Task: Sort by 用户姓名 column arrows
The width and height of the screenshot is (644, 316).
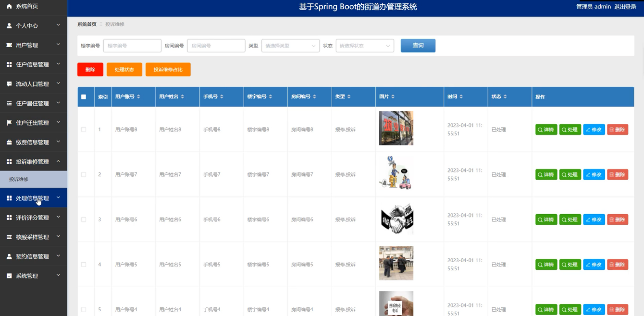Action: (x=183, y=97)
